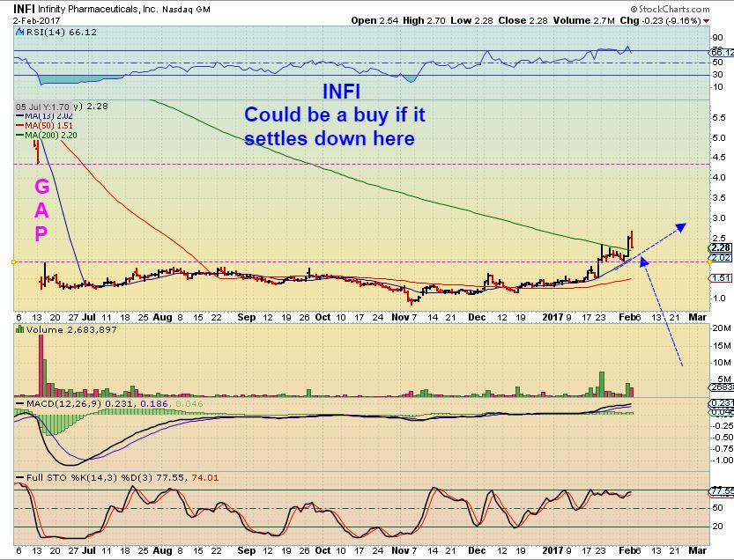Click the 66.12 RSI value tag
Image resolution: width=734 pixels, height=560 pixels.
pos(723,53)
